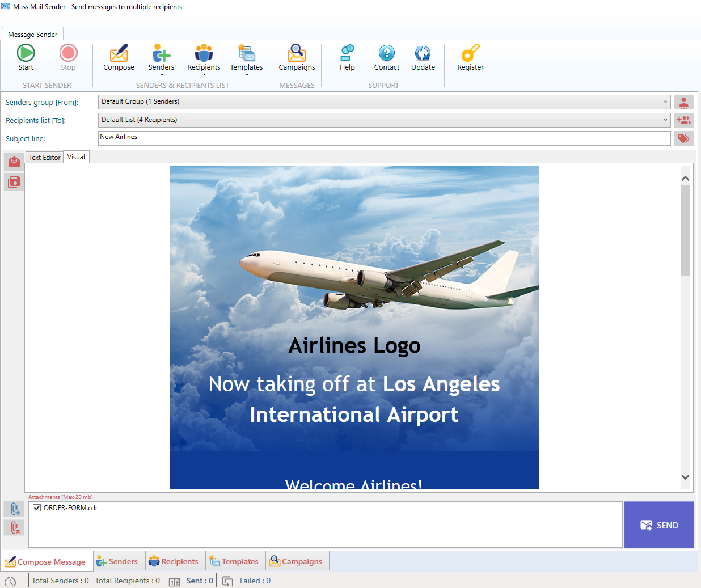The height and width of the screenshot is (588, 701).
Task: Click Sent : 0 status text
Action: pyautogui.click(x=200, y=581)
